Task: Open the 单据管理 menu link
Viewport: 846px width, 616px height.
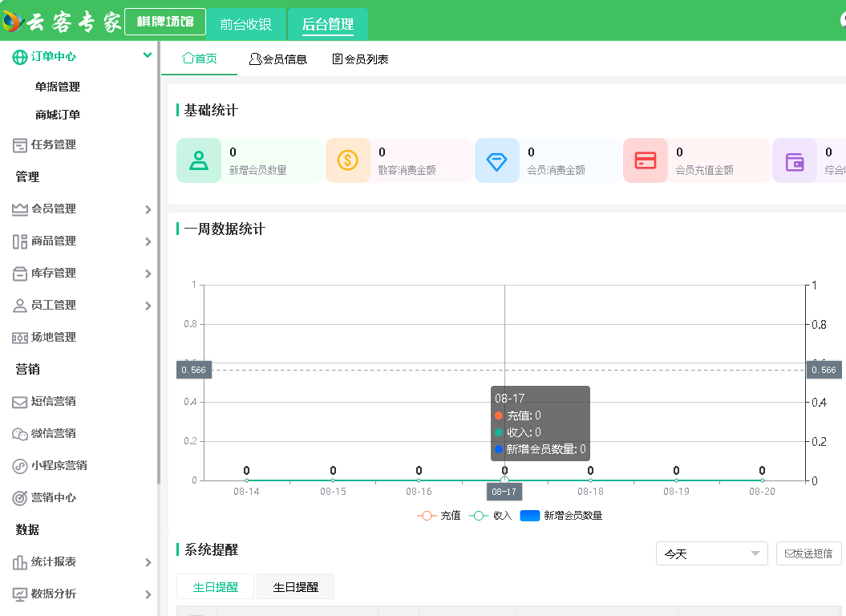Action: (x=58, y=87)
